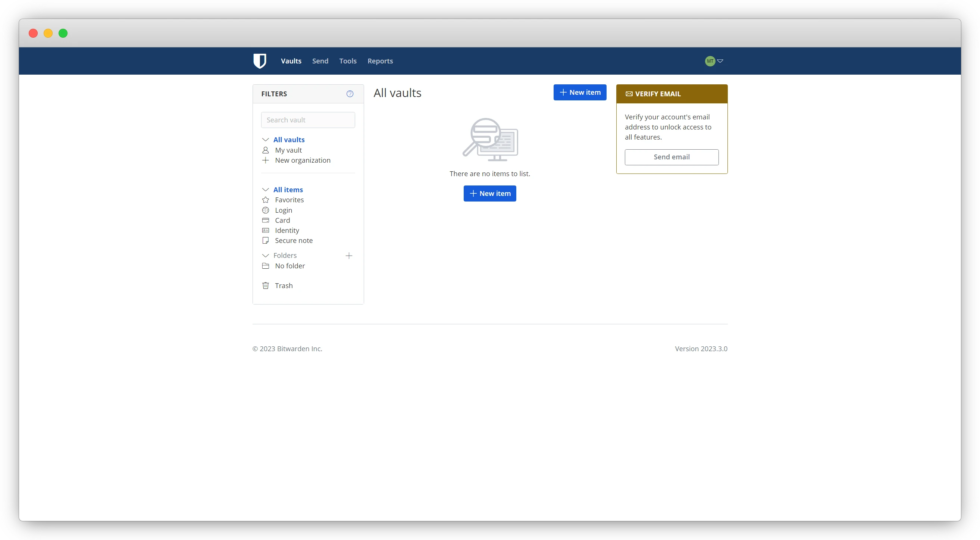980x540 pixels.
Task: Click the Bitwarden shield logo
Action: (260, 61)
